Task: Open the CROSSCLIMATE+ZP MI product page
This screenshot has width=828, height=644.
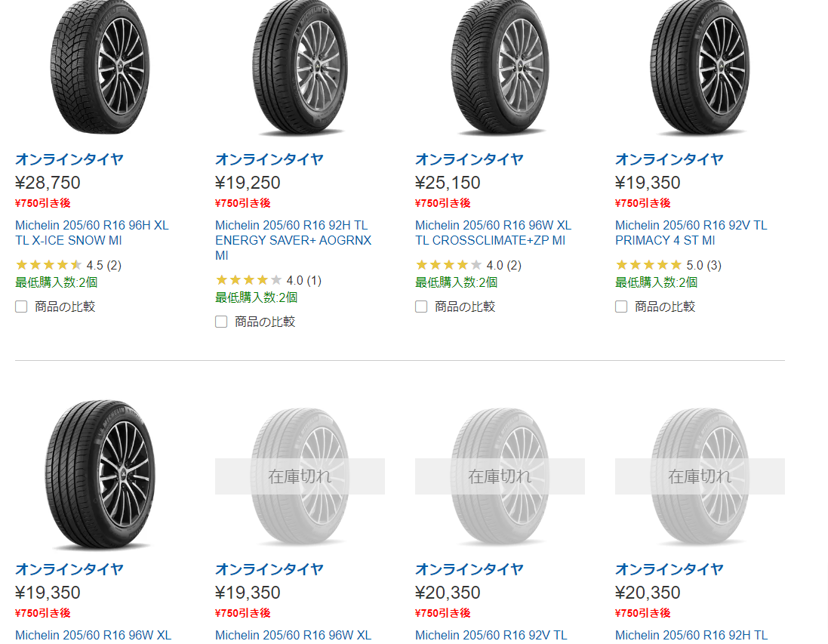Action: pyautogui.click(x=491, y=233)
